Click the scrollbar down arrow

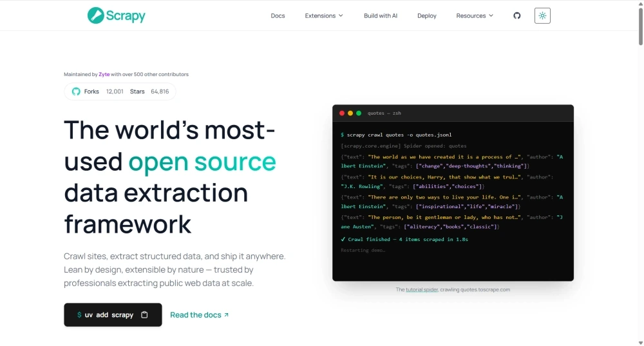pyautogui.click(x=641, y=343)
